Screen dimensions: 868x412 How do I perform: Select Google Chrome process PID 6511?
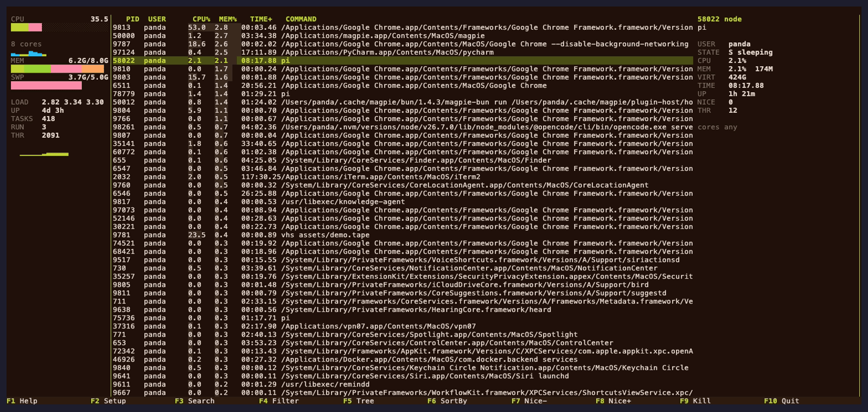tap(403, 86)
